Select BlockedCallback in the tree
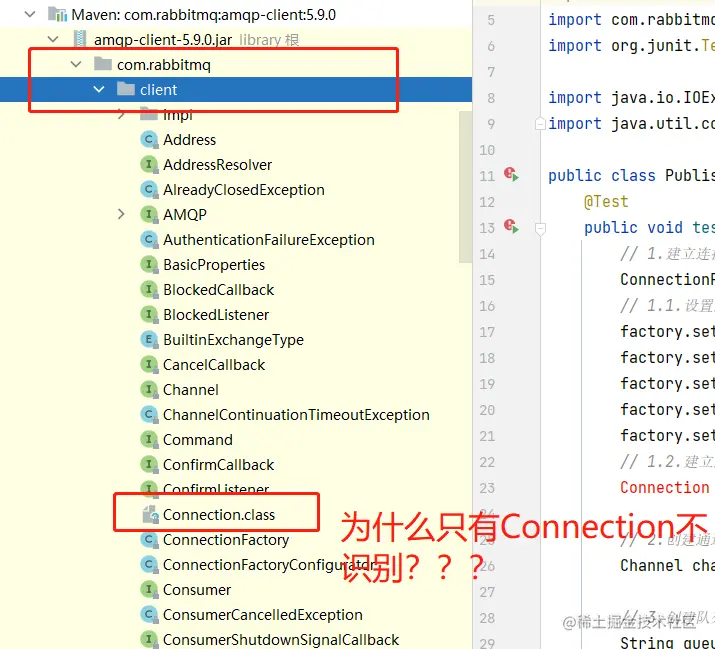Image resolution: width=715 pixels, height=649 pixels. pos(219,290)
